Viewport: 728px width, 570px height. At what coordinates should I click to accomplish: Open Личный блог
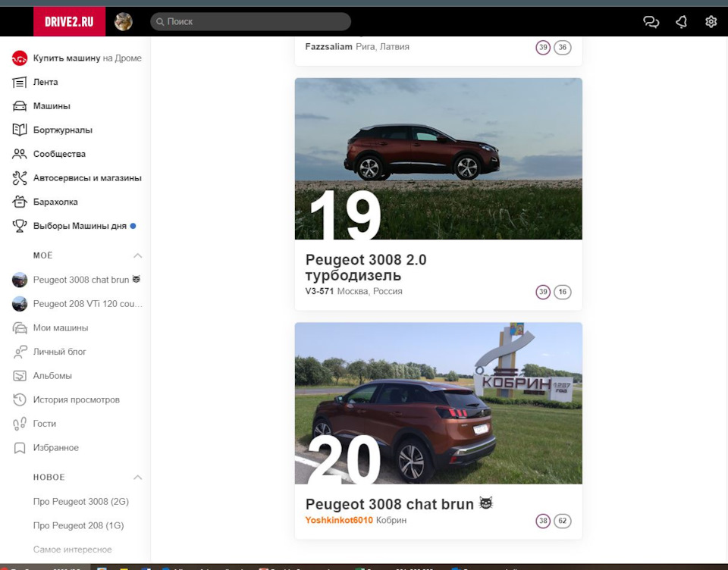click(x=59, y=352)
